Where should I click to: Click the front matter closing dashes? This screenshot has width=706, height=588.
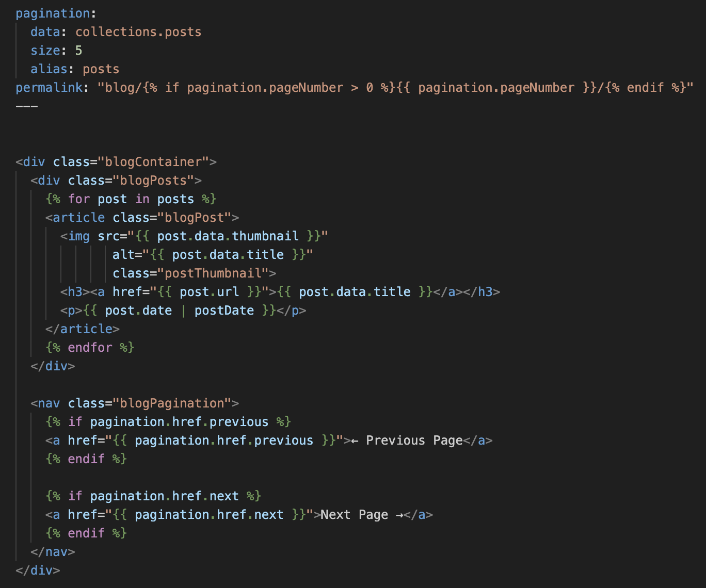27,106
